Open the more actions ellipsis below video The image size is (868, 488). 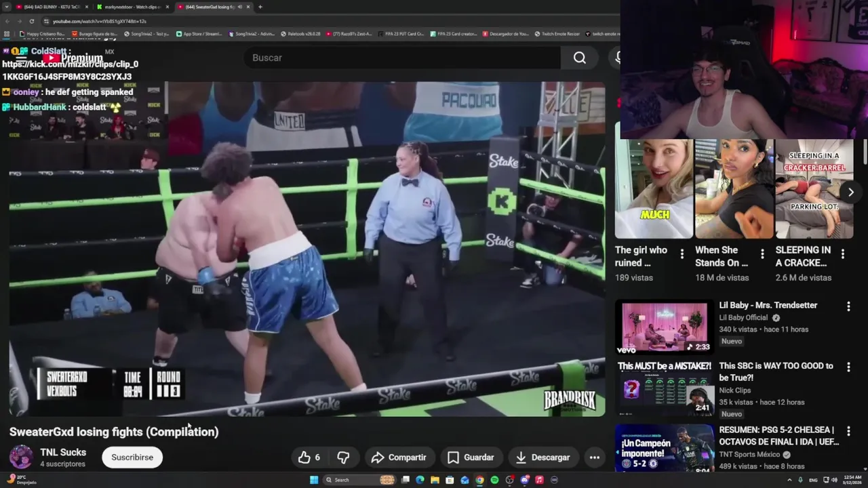coord(595,457)
